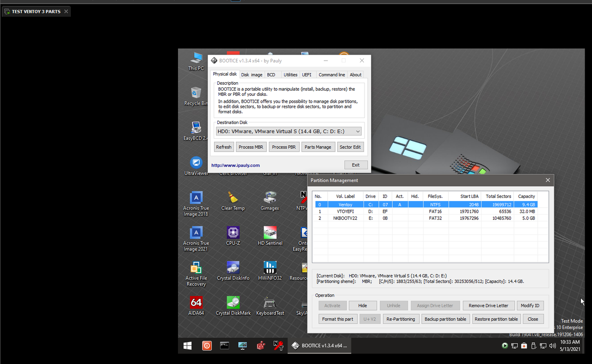
Task: Open the Recycle Bin icon
Action: point(196,96)
